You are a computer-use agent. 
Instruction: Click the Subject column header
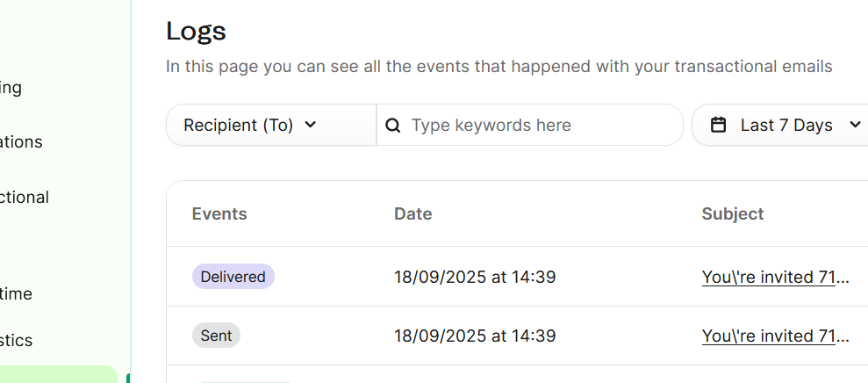pos(733,213)
